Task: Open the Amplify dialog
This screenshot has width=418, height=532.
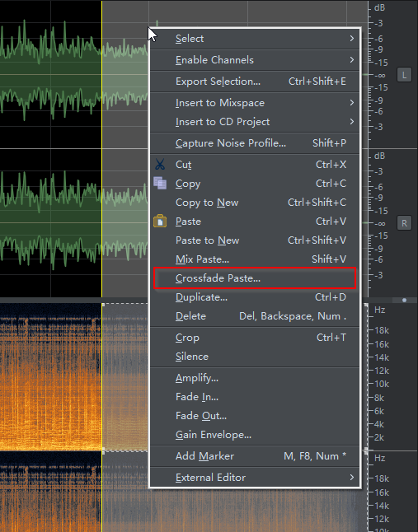Action: [255, 378]
